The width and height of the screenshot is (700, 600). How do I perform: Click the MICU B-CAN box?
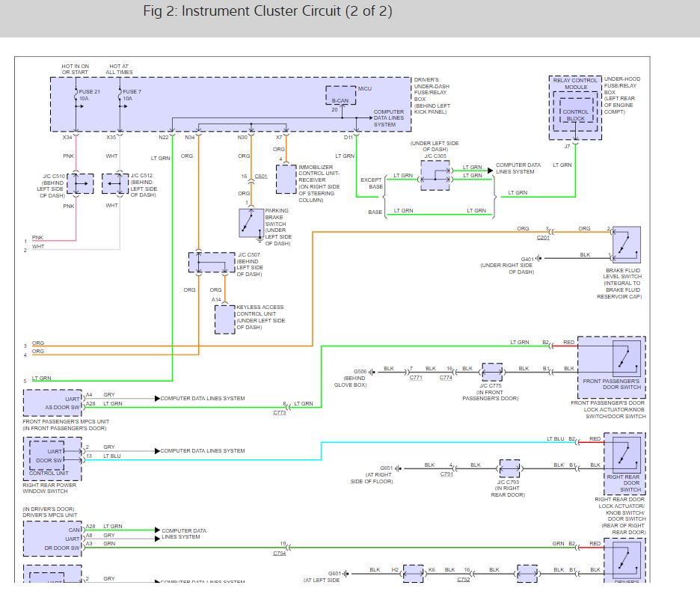click(340, 95)
